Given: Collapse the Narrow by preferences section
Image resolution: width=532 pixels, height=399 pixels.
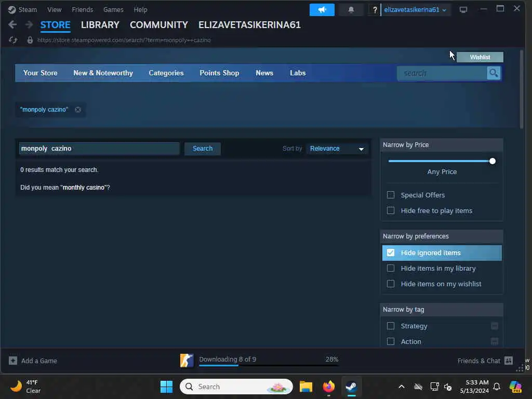Looking at the screenshot, I should (x=442, y=236).
